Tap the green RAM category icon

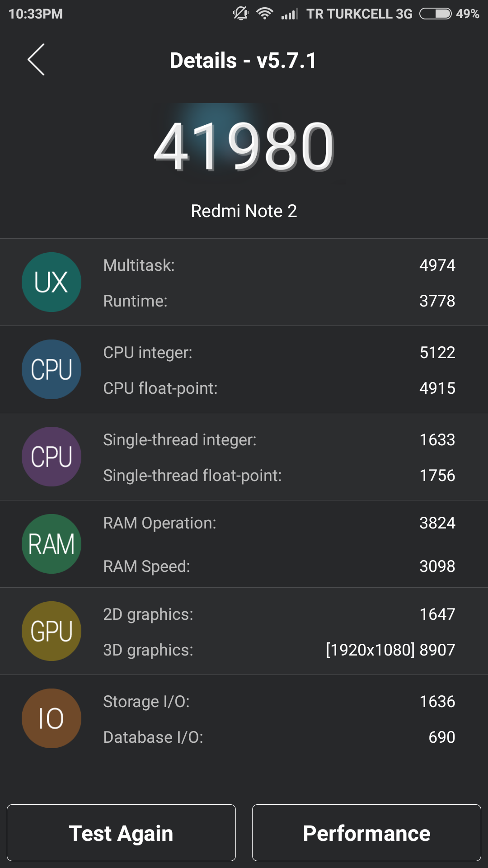(x=52, y=544)
